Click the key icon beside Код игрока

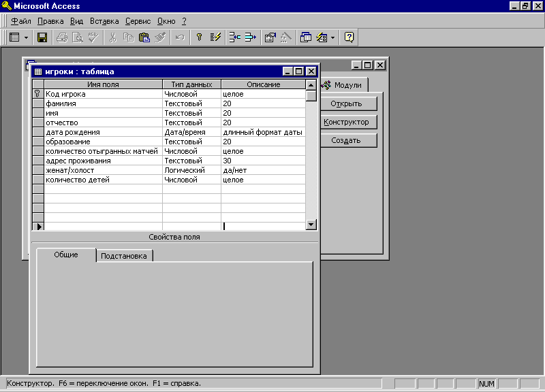37,94
